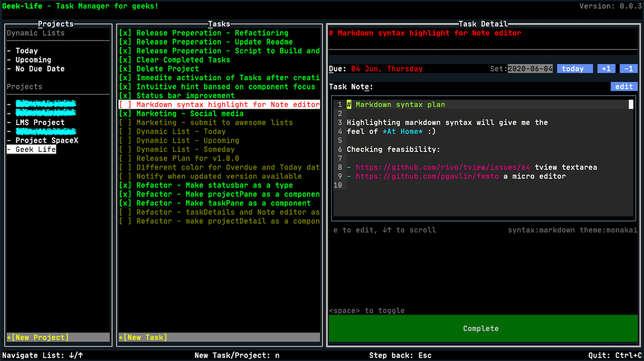Viewport: 644px width, 361px height.
Task: Select the LMS Project entry
Action: (x=40, y=122)
